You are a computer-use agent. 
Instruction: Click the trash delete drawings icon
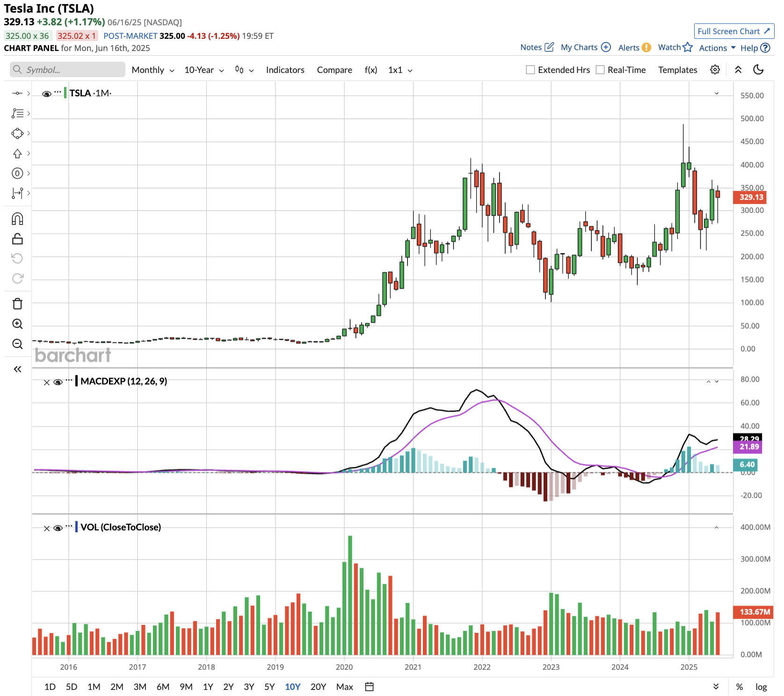tap(17, 304)
